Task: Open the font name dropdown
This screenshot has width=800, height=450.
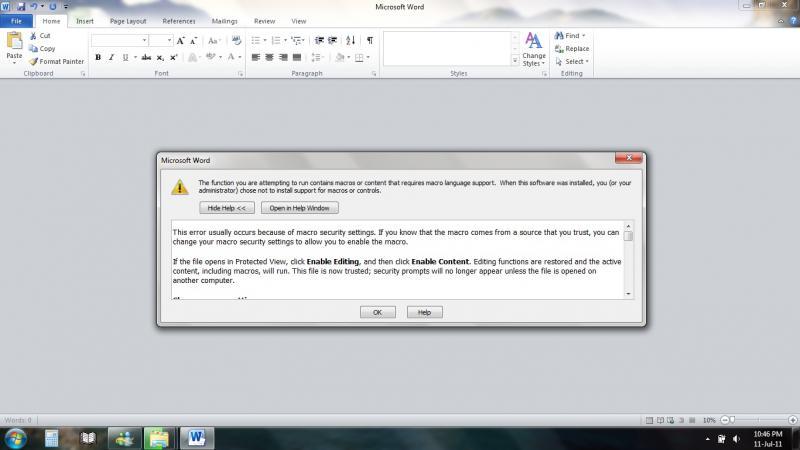Action: click(x=144, y=40)
